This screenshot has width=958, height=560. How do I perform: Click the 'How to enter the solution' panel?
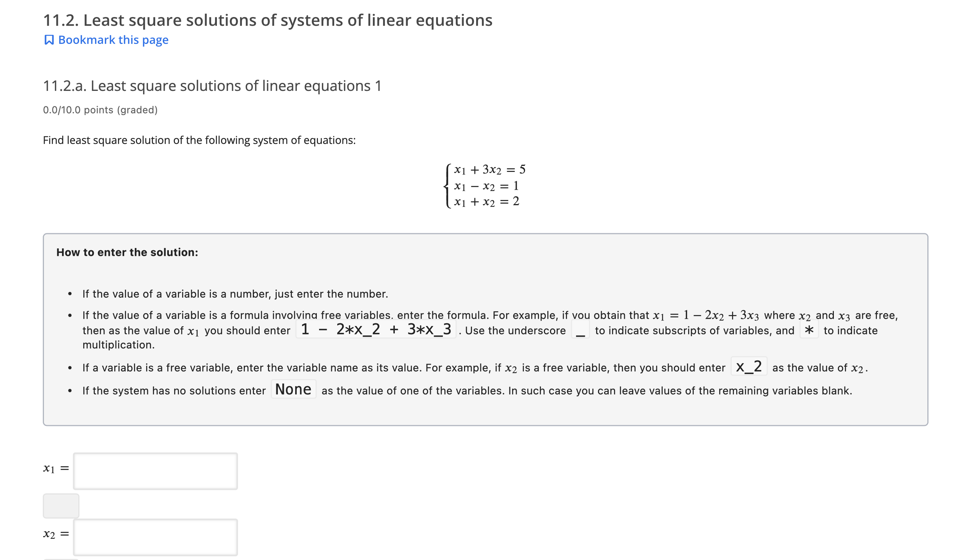(x=127, y=252)
